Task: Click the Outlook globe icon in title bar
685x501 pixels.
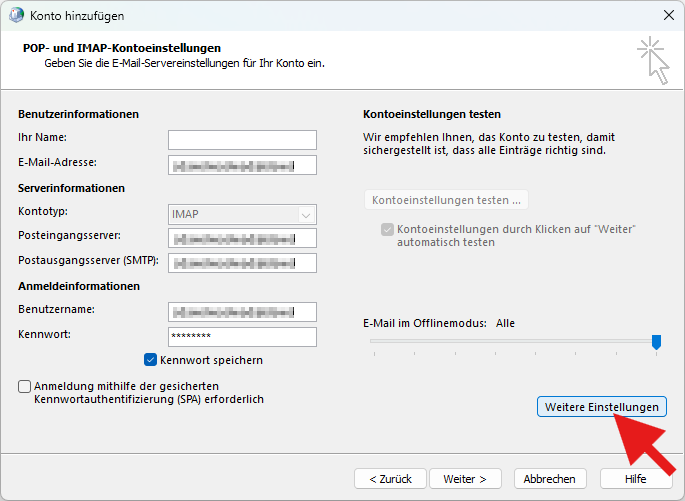Action: tap(15, 15)
